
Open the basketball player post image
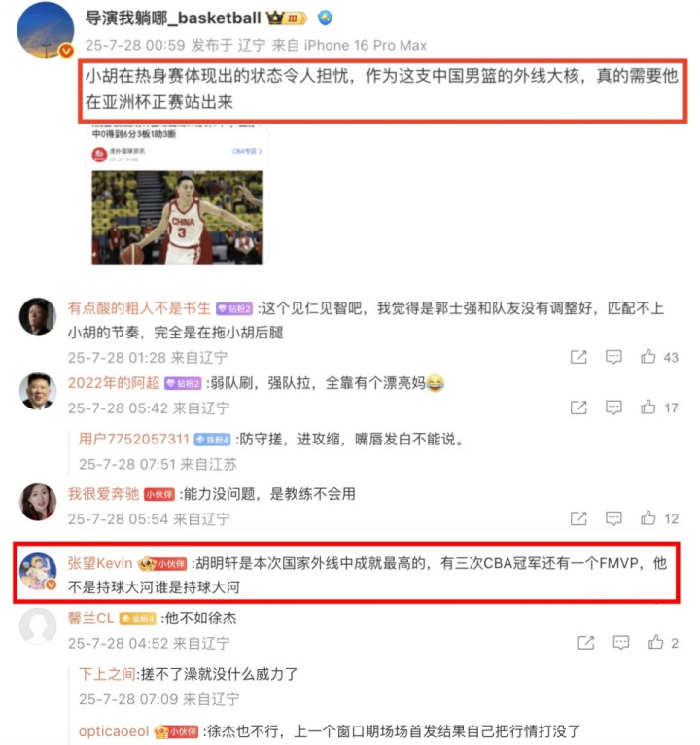[x=177, y=217]
